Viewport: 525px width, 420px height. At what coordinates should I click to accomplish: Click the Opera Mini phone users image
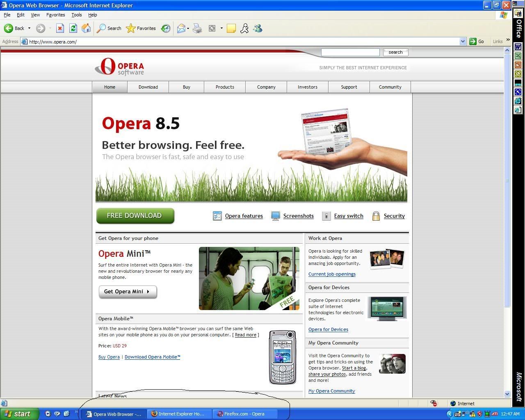[x=249, y=278]
